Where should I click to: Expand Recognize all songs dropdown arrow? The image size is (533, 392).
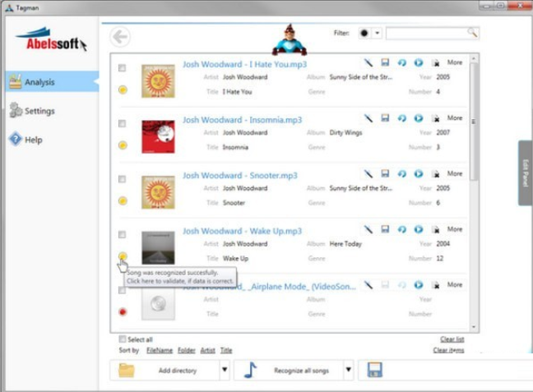pyautogui.click(x=349, y=370)
